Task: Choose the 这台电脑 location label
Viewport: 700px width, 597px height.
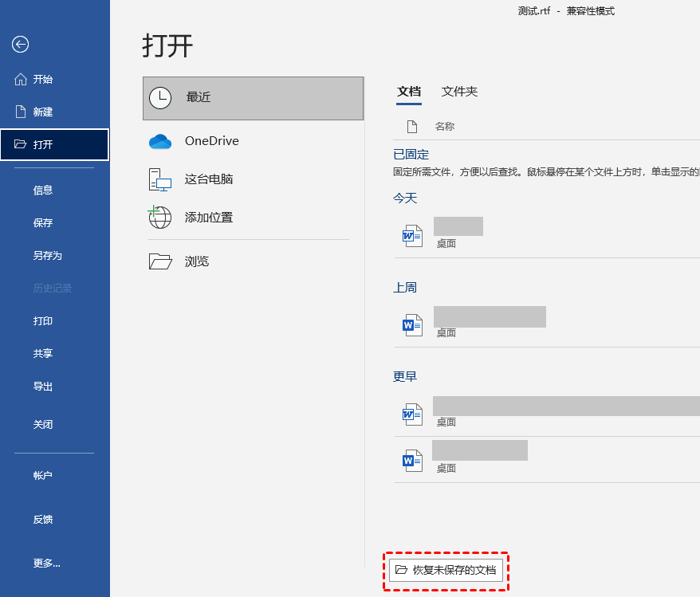Action: pyautogui.click(x=209, y=179)
